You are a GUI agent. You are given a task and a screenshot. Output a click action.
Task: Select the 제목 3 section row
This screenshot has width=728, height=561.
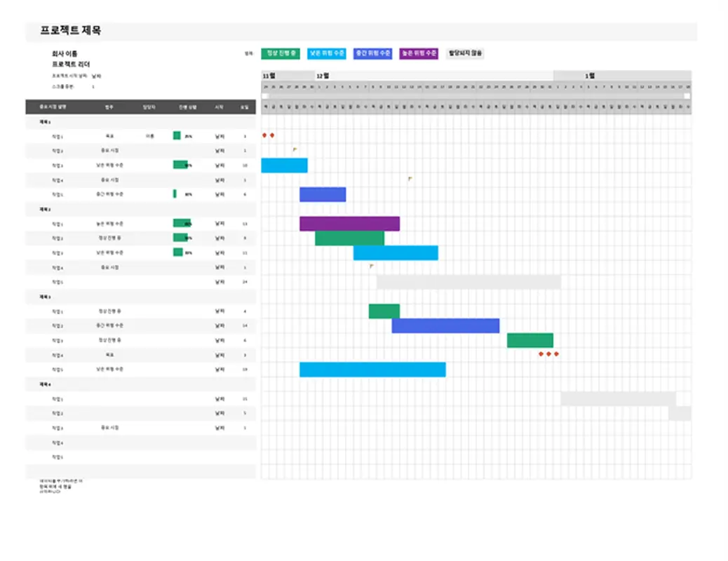click(x=141, y=297)
